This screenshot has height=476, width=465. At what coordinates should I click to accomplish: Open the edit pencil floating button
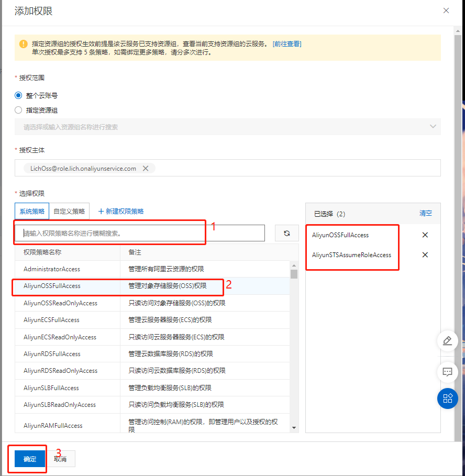point(447,341)
